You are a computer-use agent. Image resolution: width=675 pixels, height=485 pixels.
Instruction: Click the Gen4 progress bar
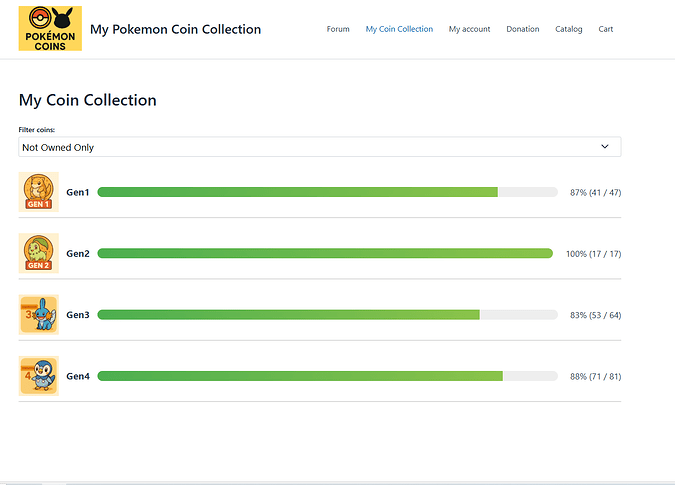(328, 376)
